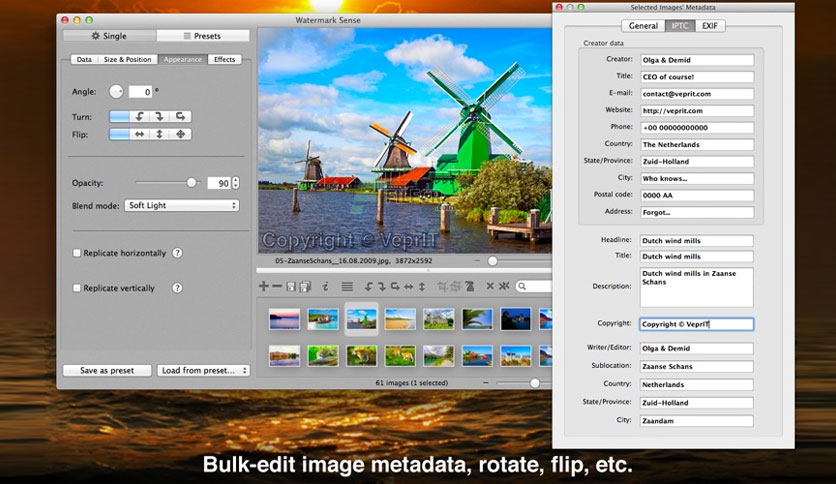Click the Save as preset button
The width and height of the screenshot is (836, 484).
(107, 370)
